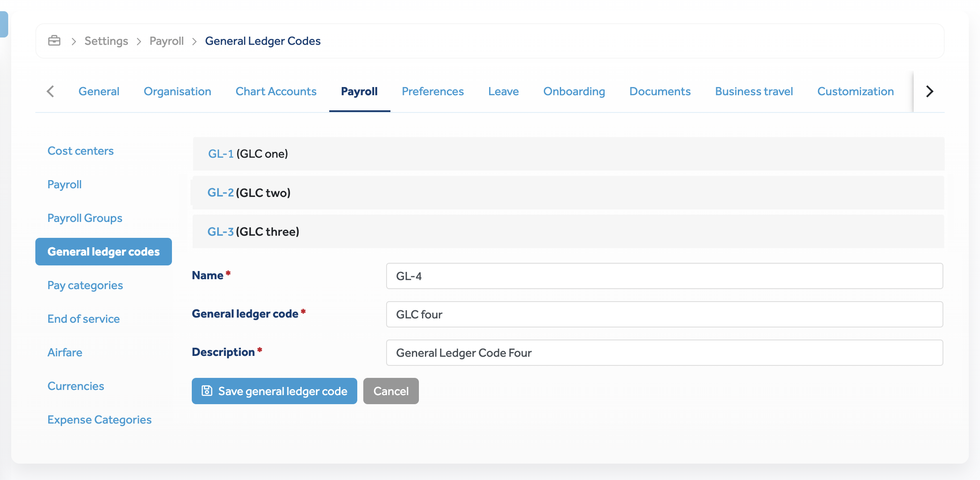Select Pay categories in the sidebar

pyautogui.click(x=85, y=285)
